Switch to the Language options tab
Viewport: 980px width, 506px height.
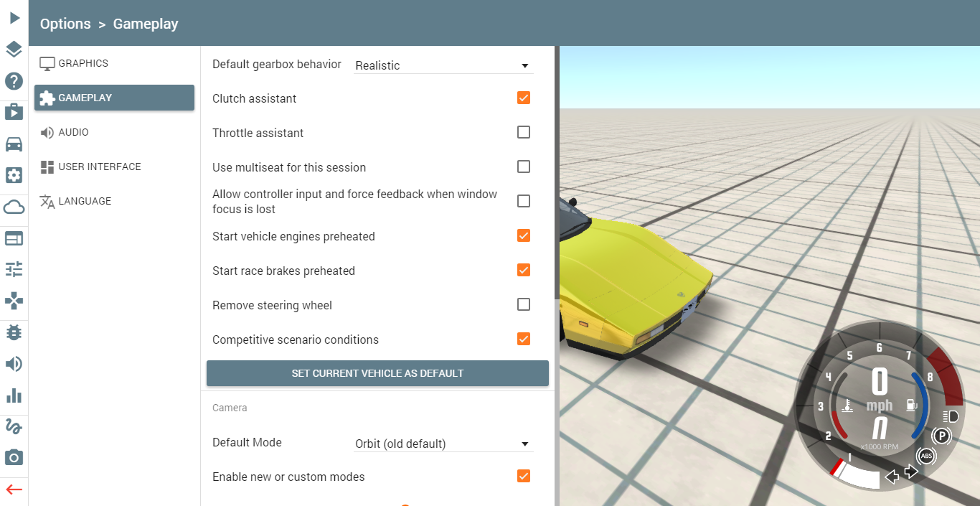tap(114, 201)
